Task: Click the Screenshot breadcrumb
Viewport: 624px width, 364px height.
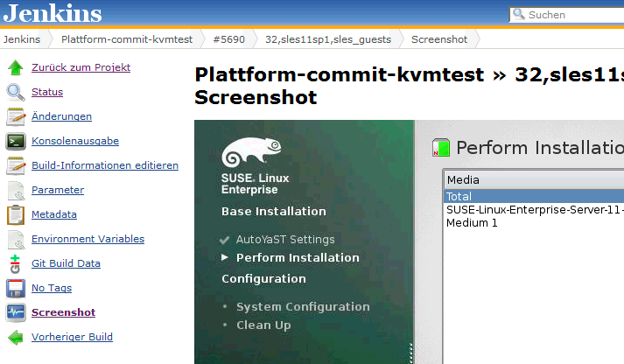Action: 439,39
